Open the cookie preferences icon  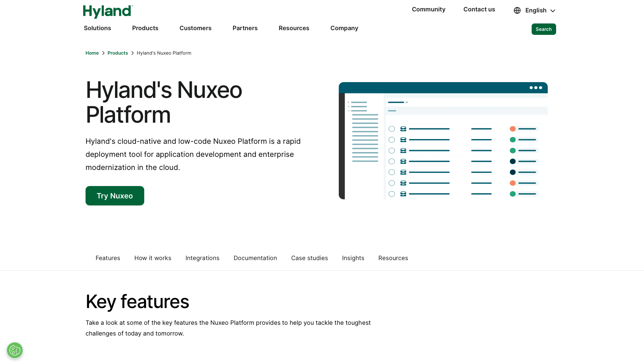pyautogui.click(x=15, y=350)
